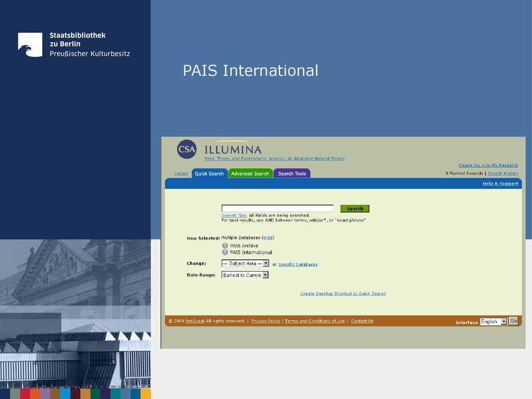Open info icon beside PAIS International
Image resolution: width=532 pixels, height=399 pixels.
[225, 252]
